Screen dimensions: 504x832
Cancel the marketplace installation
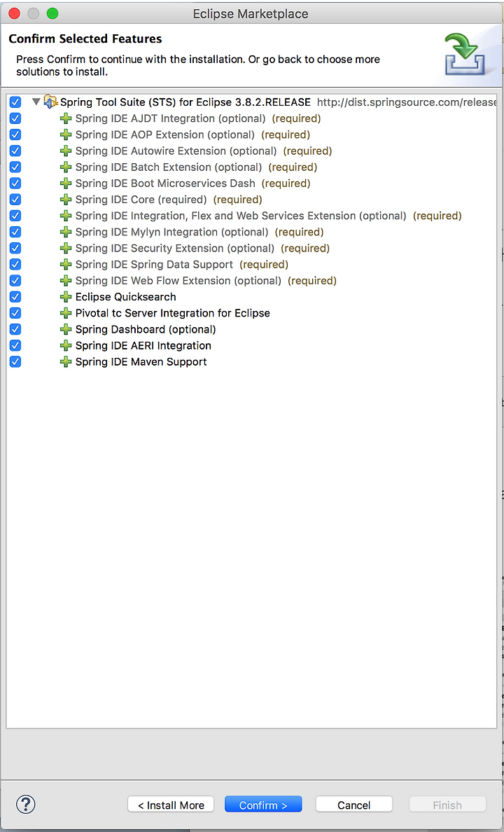pos(354,805)
